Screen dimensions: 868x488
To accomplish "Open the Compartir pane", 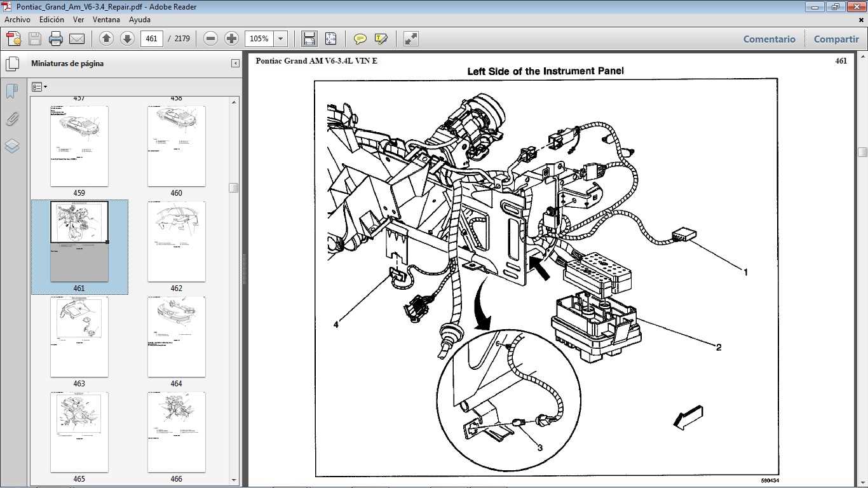I will tap(836, 39).
